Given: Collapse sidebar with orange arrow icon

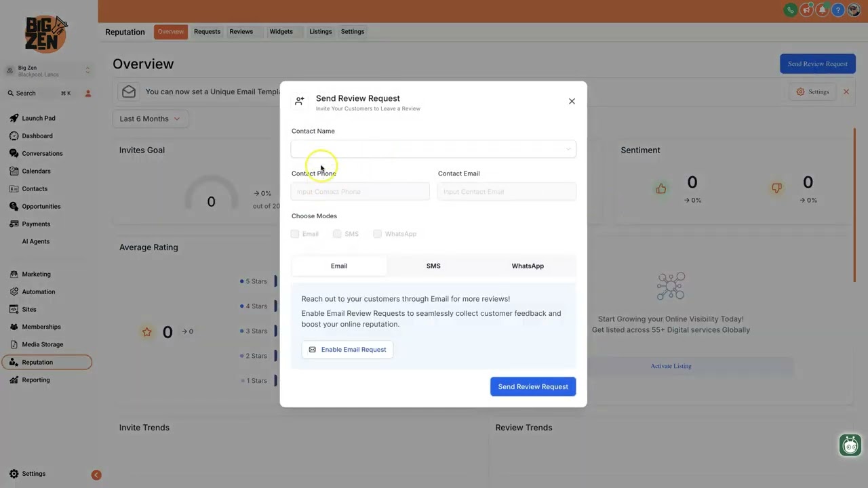Looking at the screenshot, I should coord(96,475).
